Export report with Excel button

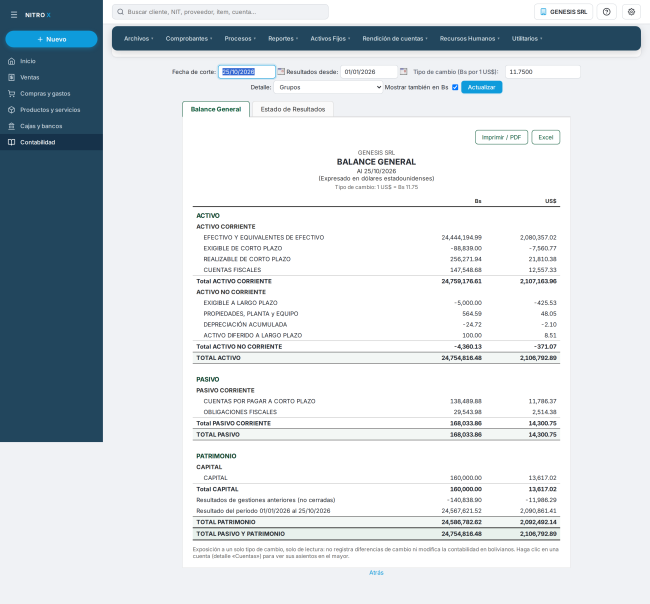point(546,137)
